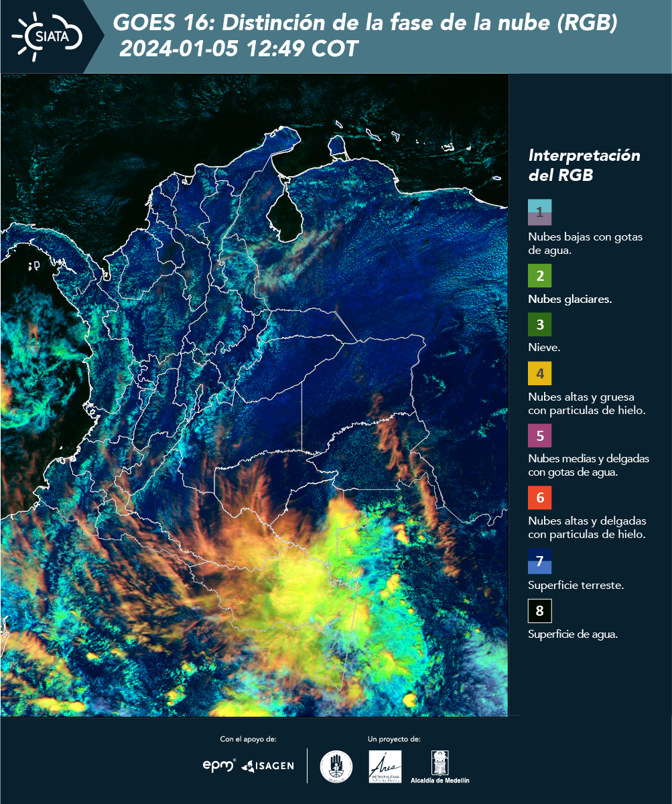This screenshot has height=804, width=672.
Task: Click the Área Metropolitana logo
Action: [x=385, y=766]
